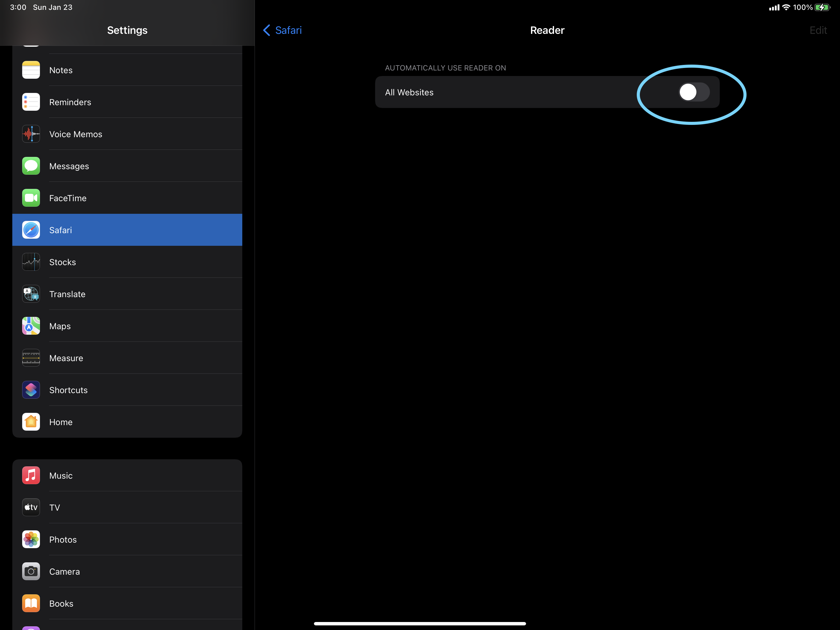Screen dimensions: 840x630
Task: Tap the Edit button in the Reader header
Action: [818, 30]
